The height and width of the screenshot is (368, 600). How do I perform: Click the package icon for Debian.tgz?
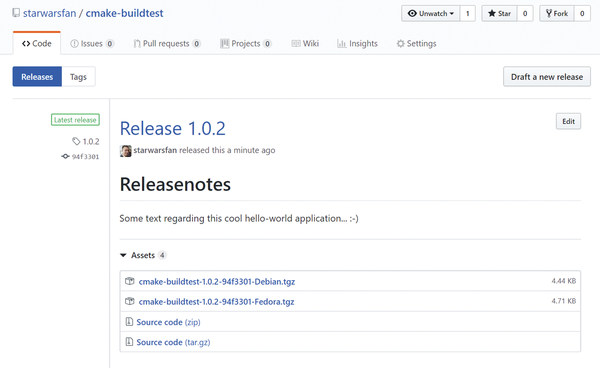pos(130,281)
